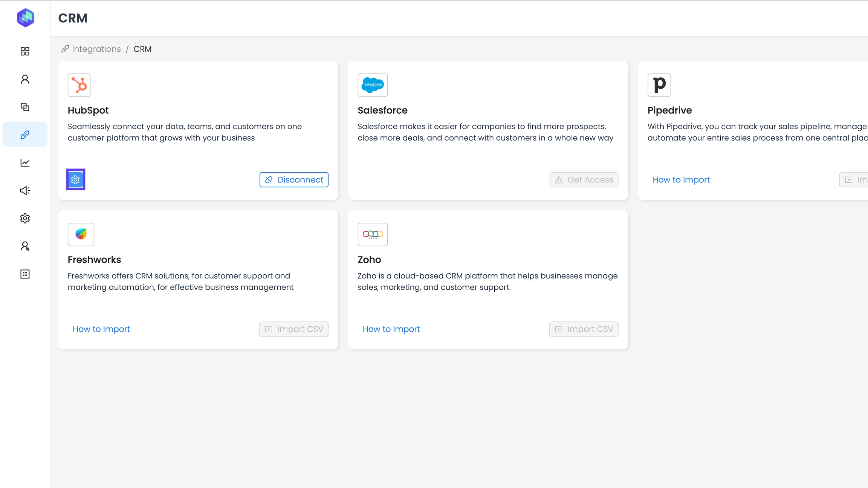868x488 pixels.
Task: Open Zoho How to Import link
Action: pos(391,329)
